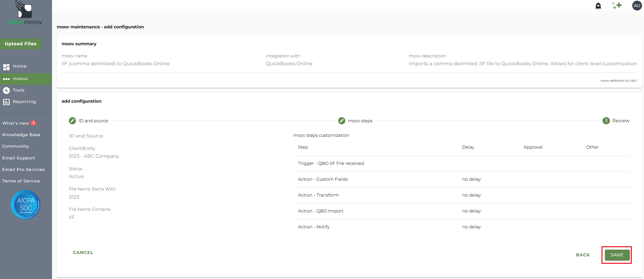Image resolution: width=644 pixels, height=279 pixels.
Task: Click the Other column header
Action: [x=592, y=147]
